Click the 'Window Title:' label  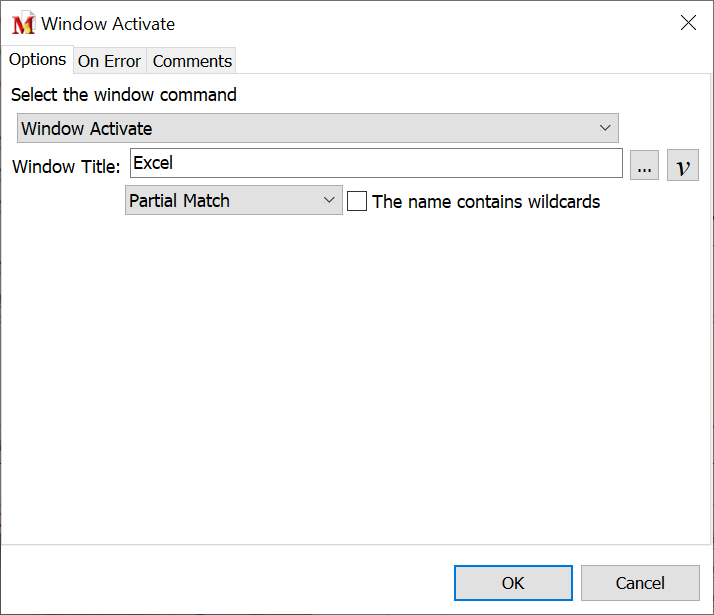point(66,167)
